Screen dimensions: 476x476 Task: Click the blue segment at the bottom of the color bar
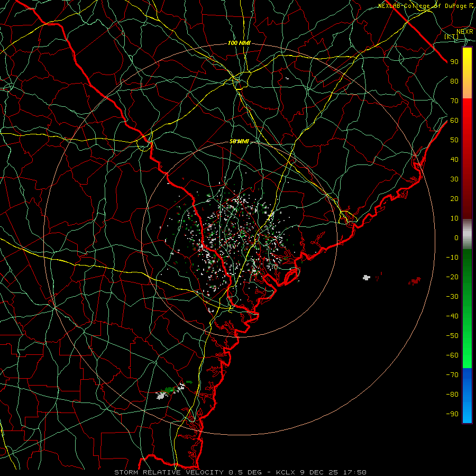(467, 395)
